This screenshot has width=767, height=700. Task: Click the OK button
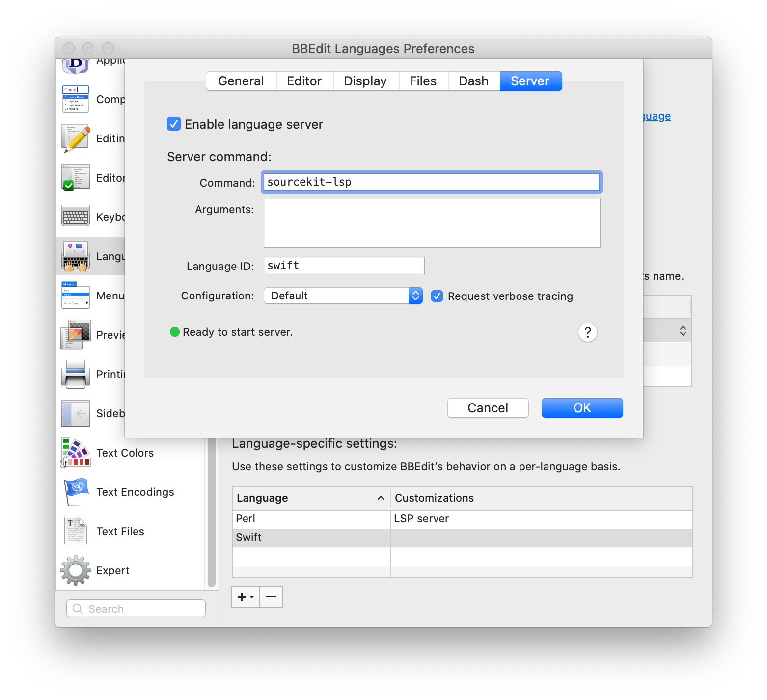tap(581, 407)
